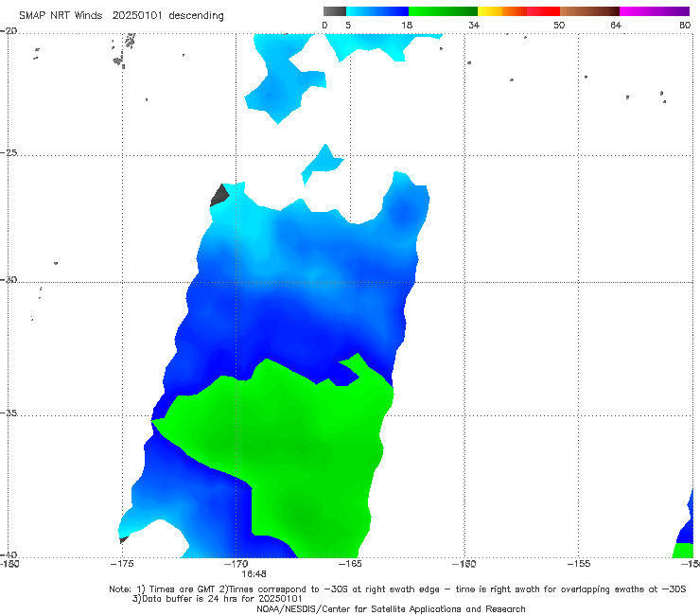Click the cyan-to-blue segment of the color bar
This screenshot has width=700, height=615.
377,11
